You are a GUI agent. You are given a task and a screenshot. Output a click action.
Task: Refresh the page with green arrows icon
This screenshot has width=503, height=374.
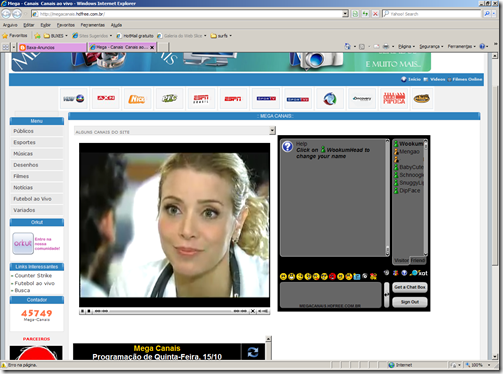[365, 14]
